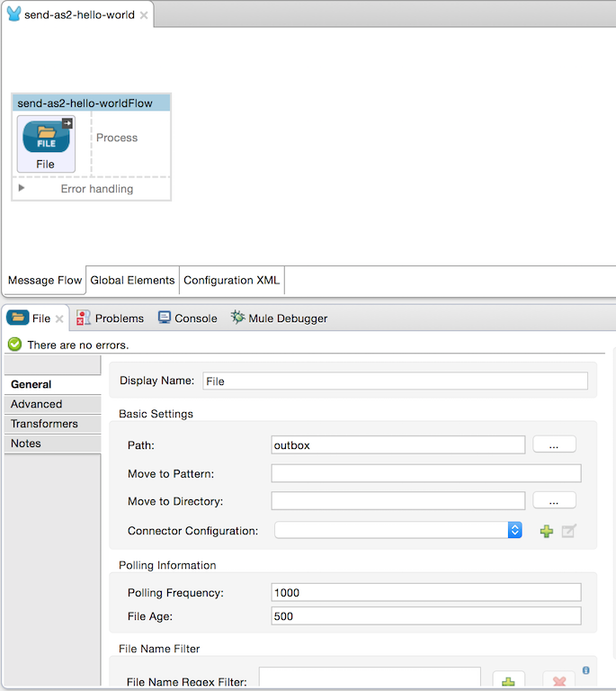616x691 pixels.
Task: Expand the Error handling section
Action: [22, 188]
